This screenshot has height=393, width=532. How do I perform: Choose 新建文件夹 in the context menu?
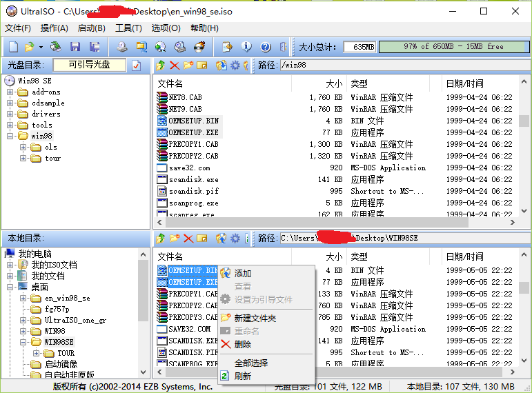coord(266,318)
